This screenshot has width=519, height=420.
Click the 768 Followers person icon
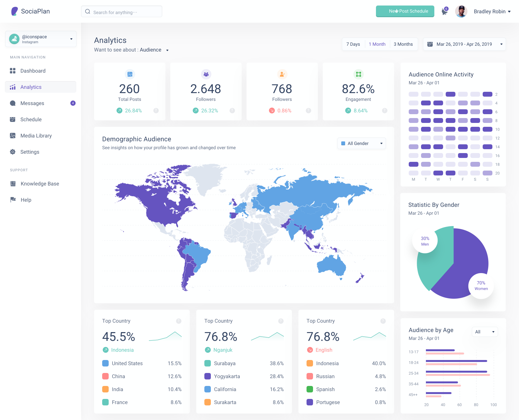click(282, 74)
